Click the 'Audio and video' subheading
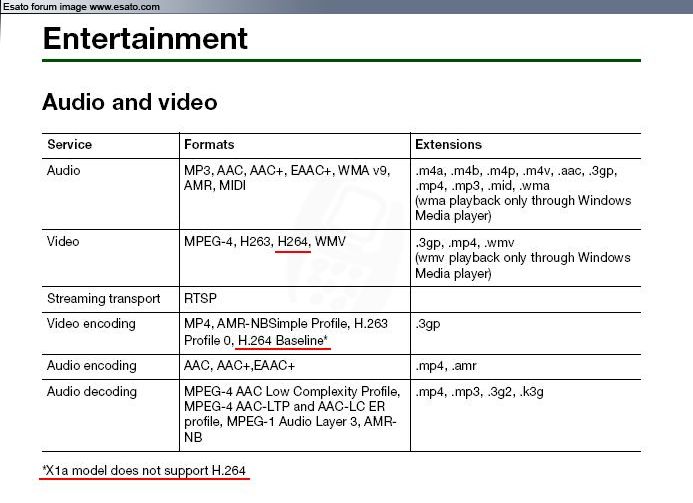The image size is (693, 503). [129, 102]
